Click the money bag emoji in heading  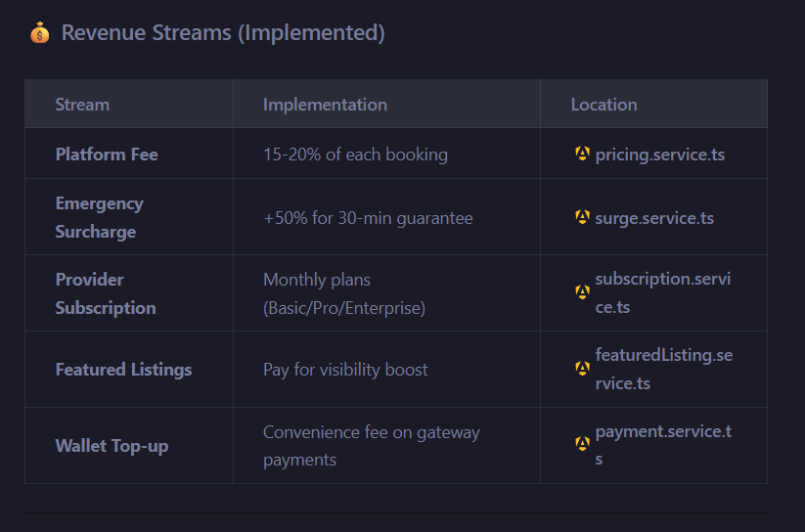point(39,33)
